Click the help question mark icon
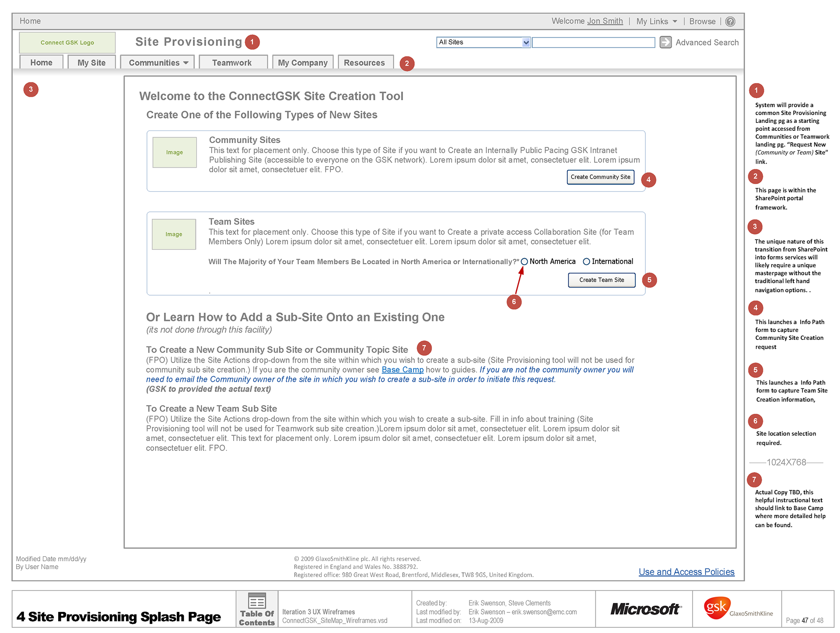840x633 pixels. click(x=730, y=21)
